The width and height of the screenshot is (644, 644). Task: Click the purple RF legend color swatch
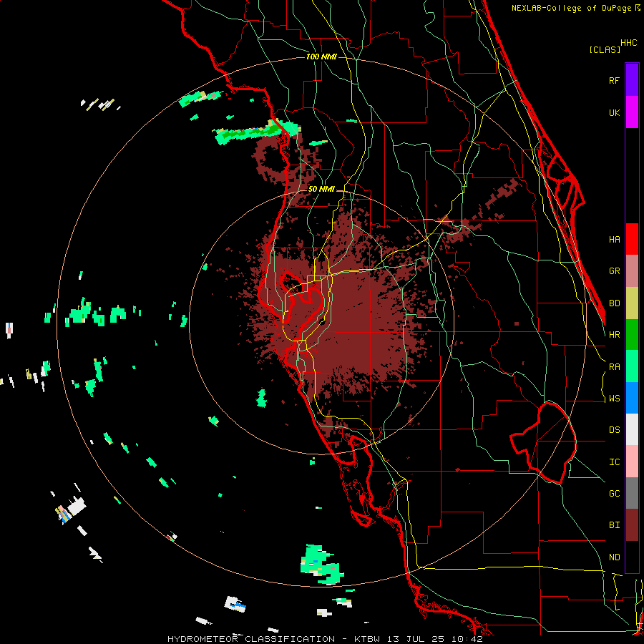[632, 80]
